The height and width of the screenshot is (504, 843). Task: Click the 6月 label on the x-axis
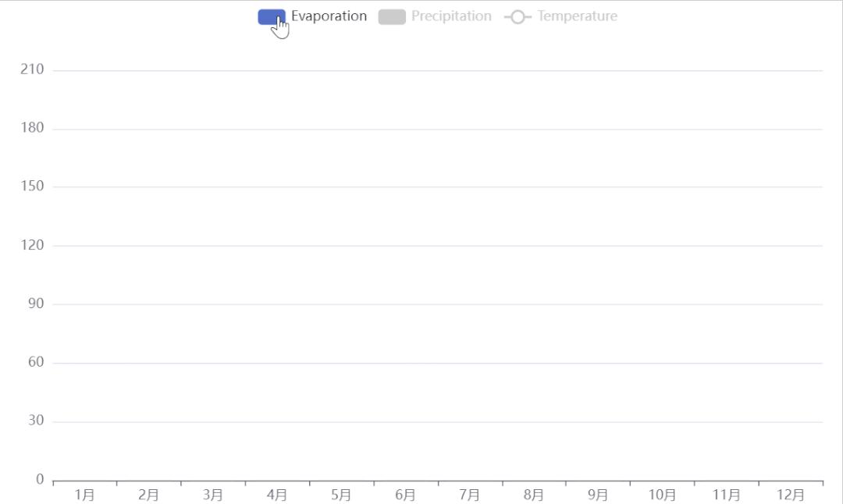[x=406, y=494]
